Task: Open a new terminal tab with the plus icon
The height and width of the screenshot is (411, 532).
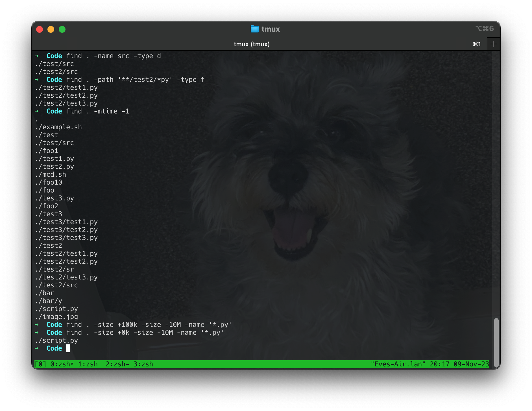Action: click(493, 44)
